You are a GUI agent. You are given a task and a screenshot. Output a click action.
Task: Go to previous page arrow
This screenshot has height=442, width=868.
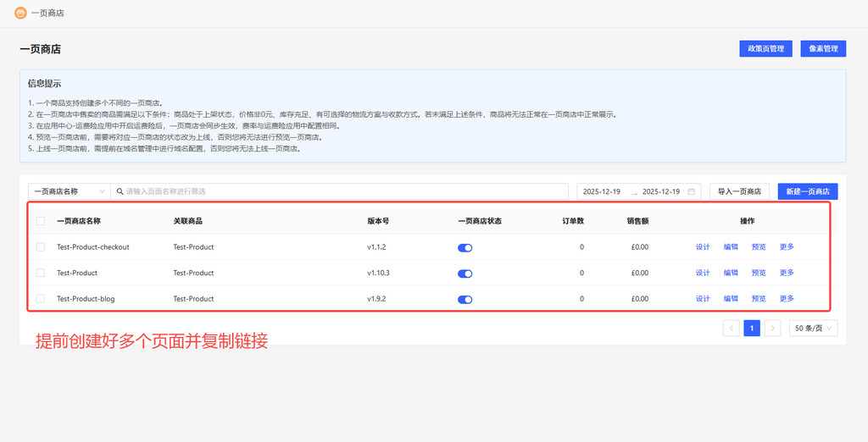(x=731, y=329)
